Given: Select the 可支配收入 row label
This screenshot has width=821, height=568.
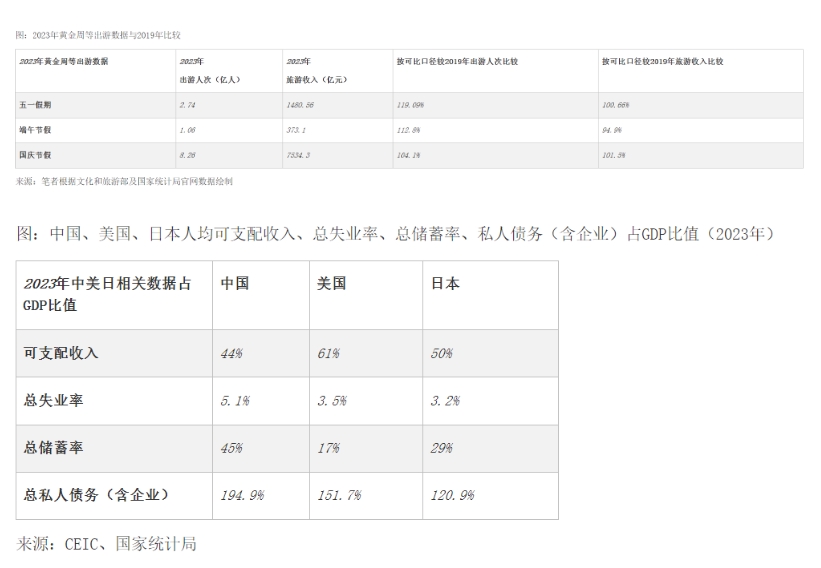Looking at the screenshot, I should (61, 353).
